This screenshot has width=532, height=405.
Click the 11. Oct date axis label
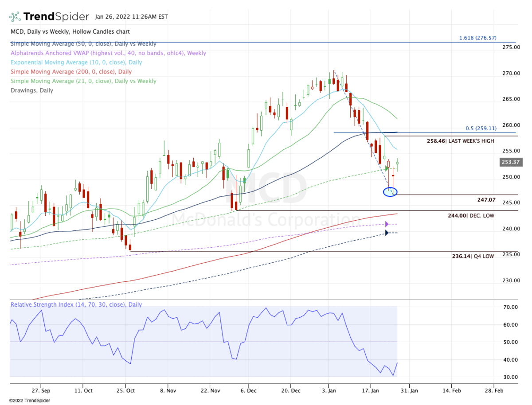pyautogui.click(x=83, y=391)
